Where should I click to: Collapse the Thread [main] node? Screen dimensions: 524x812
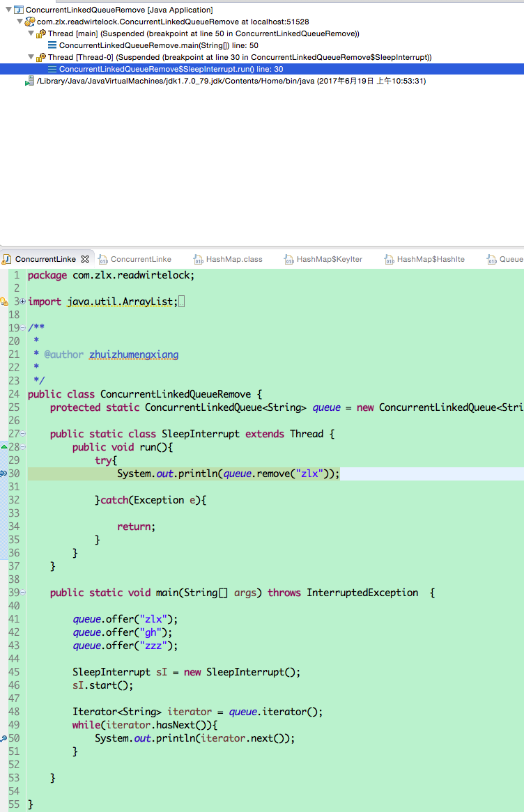pos(31,33)
